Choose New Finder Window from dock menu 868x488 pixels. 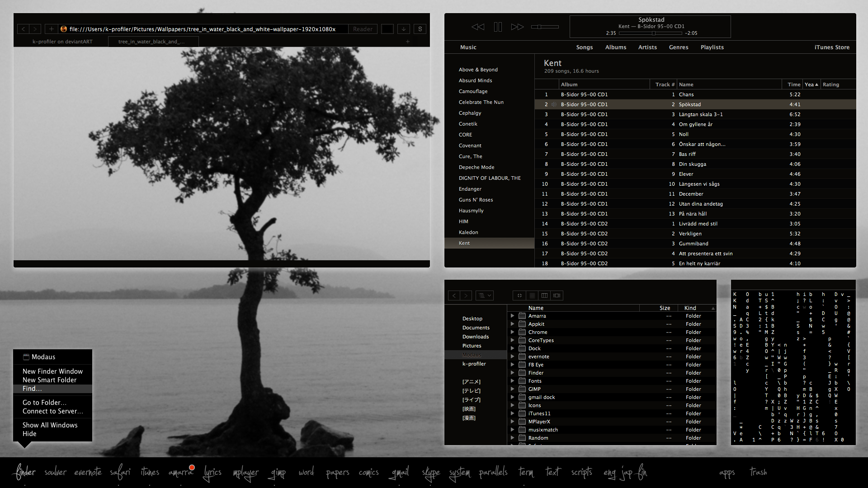coord(52,371)
